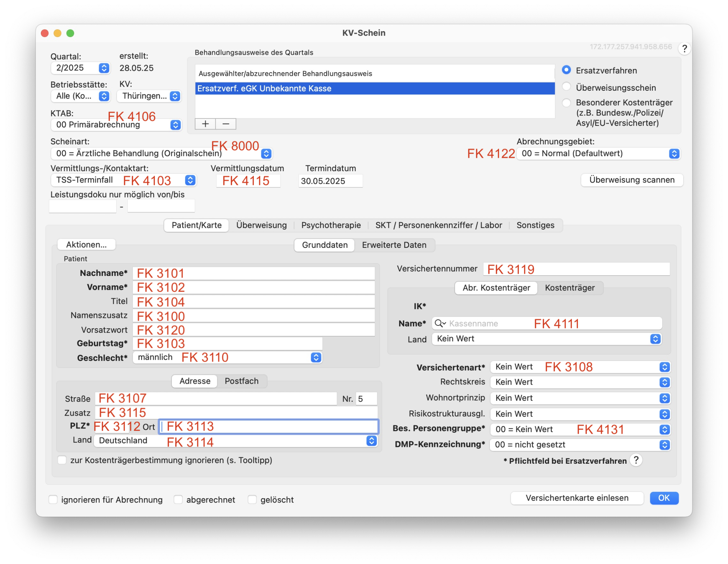Tick the gelöscht checkbox
This screenshot has width=728, height=564.
252,499
